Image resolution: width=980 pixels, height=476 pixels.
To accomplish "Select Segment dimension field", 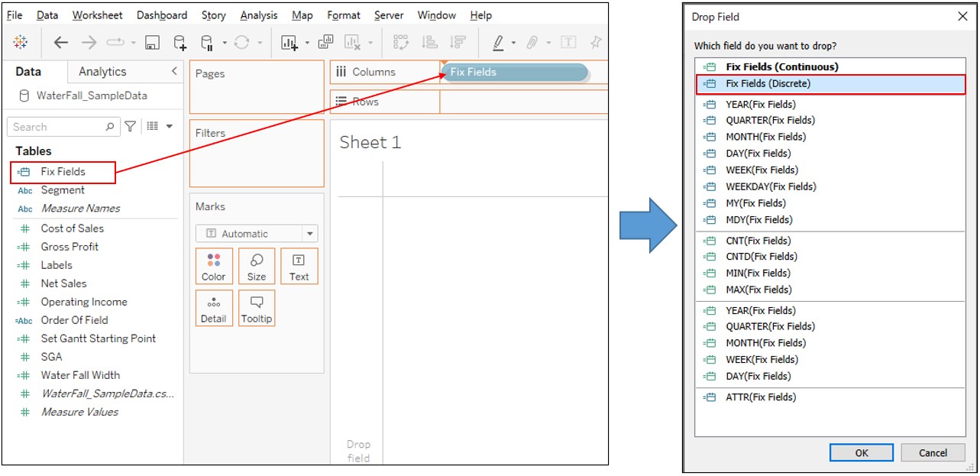I will pos(63,189).
